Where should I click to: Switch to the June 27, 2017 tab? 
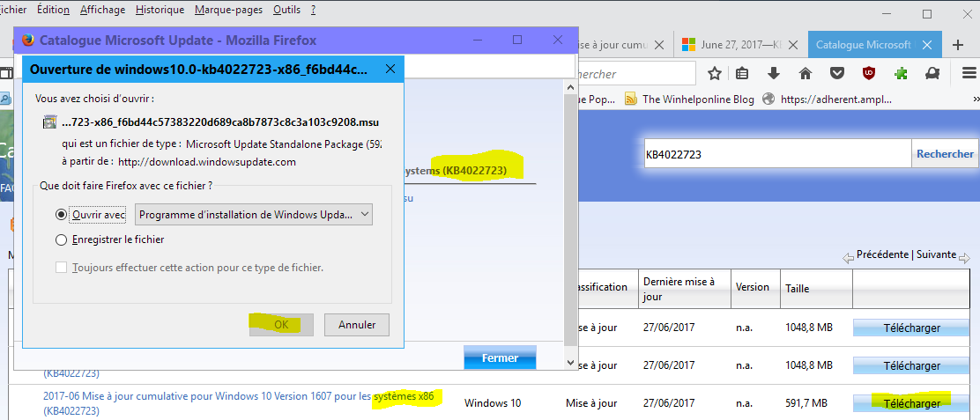click(x=739, y=45)
